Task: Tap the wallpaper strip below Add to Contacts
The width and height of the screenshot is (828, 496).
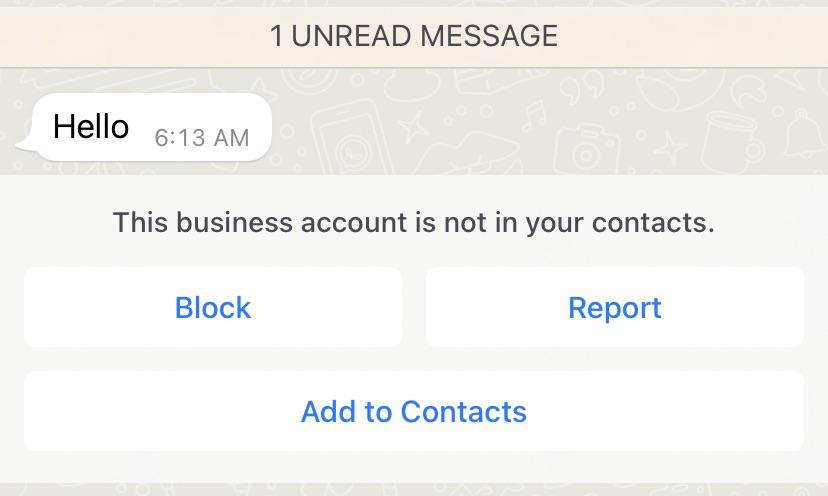Action: [413, 488]
